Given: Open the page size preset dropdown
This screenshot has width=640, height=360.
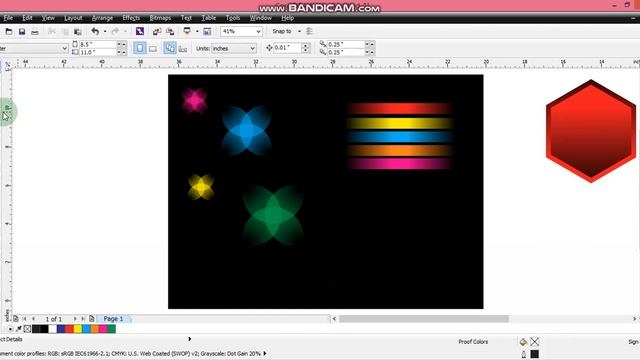Looking at the screenshot, I should [64, 49].
